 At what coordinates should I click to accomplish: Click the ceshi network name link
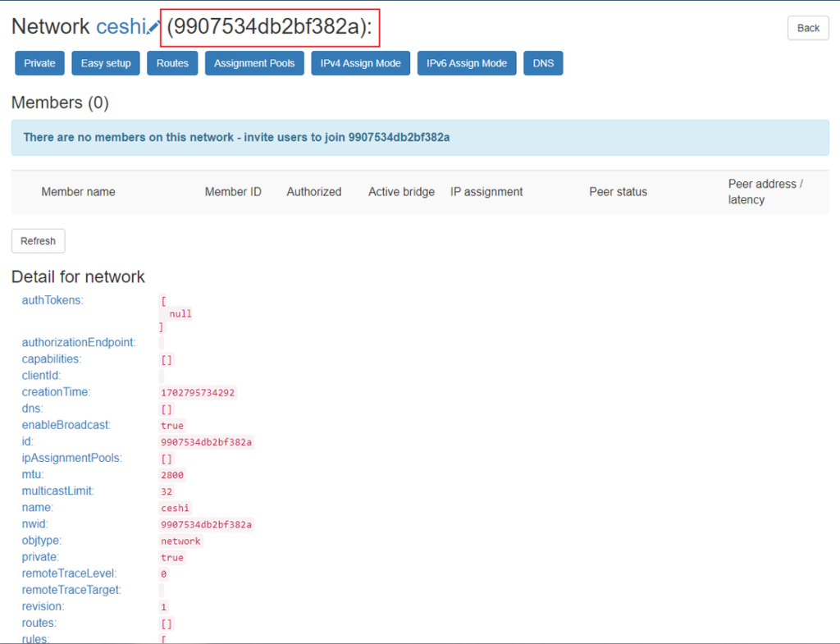click(x=120, y=26)
